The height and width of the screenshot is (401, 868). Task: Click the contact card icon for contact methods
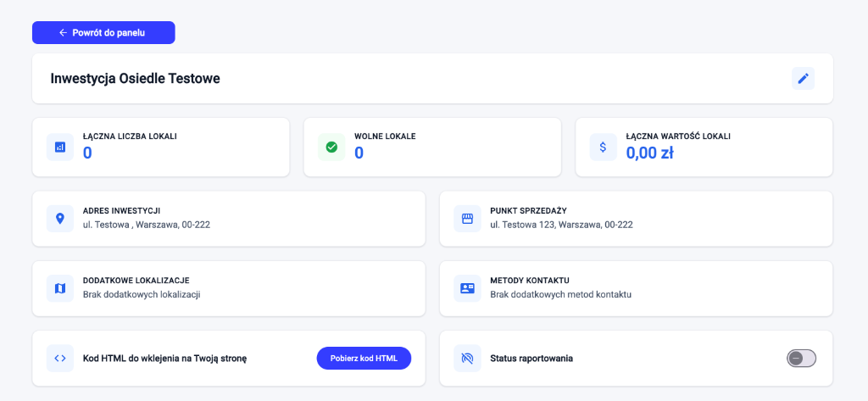point(467,288)
